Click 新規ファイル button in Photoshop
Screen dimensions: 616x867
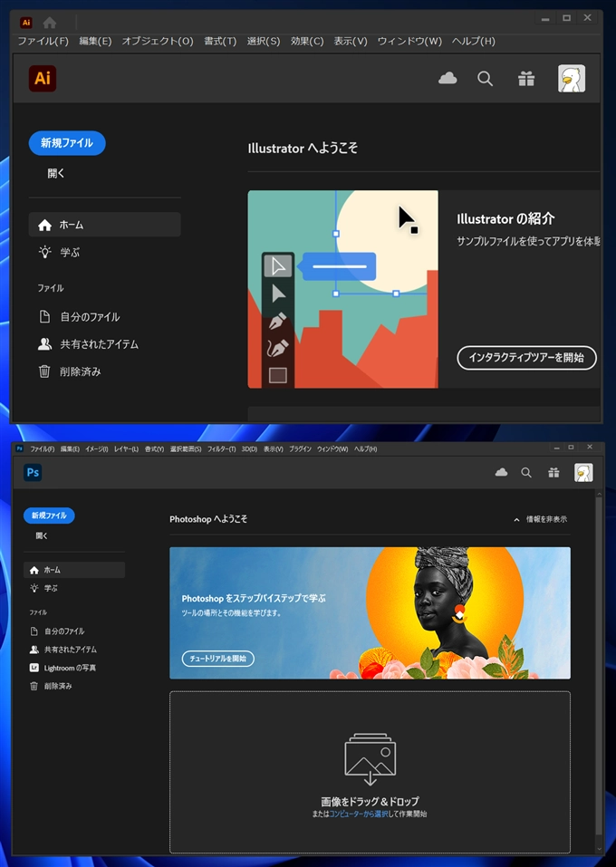coord(49,515)
